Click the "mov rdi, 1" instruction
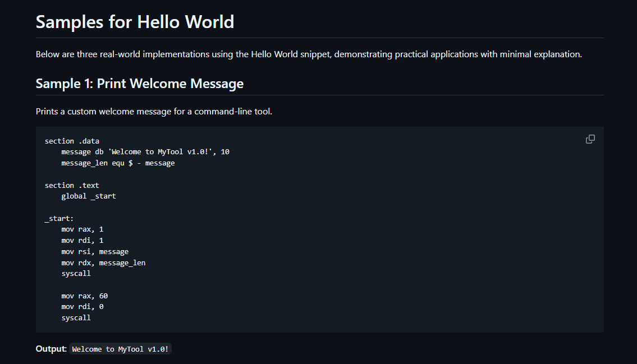Viewport: 637px width, 364px height. click(83, 241)
